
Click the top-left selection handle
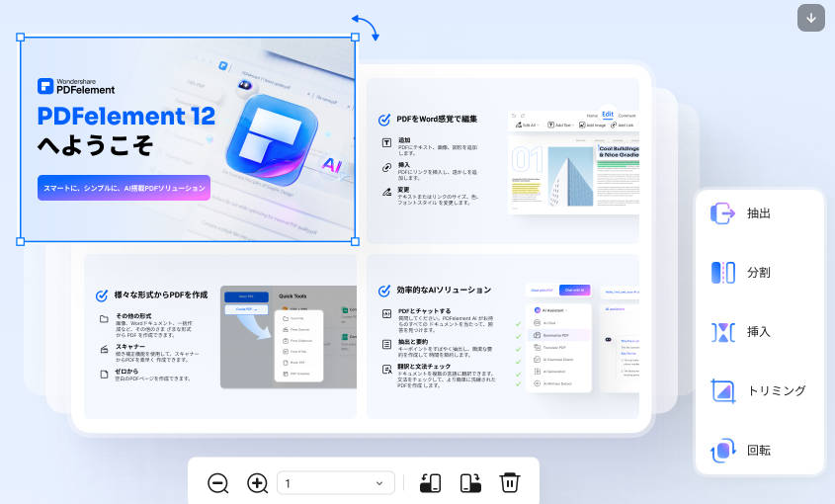pos(20,37)
